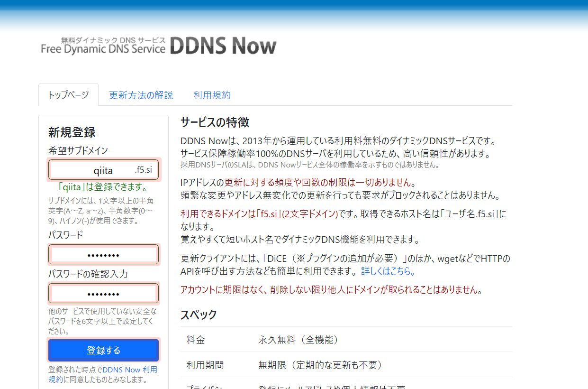Click the 希望サブドメイン label
The height and width of the screenshot is (389, 588).
pyautogui.click(x=78, y=151)
